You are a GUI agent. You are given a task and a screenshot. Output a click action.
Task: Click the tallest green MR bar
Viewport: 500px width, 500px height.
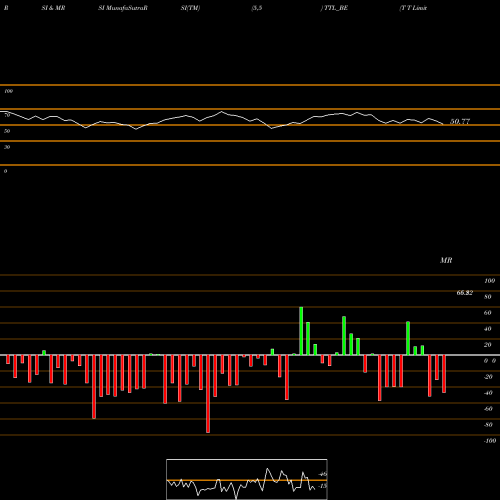tap(301, 331)
